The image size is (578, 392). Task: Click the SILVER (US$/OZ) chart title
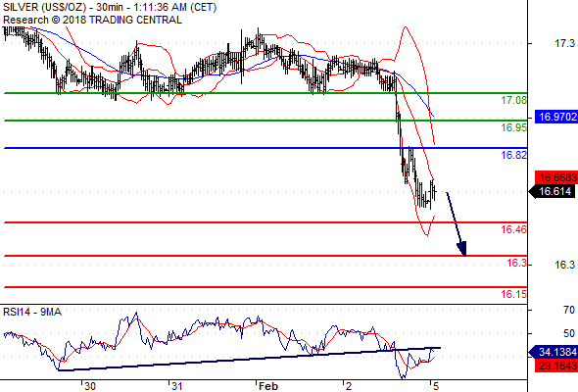pos(45,8)
